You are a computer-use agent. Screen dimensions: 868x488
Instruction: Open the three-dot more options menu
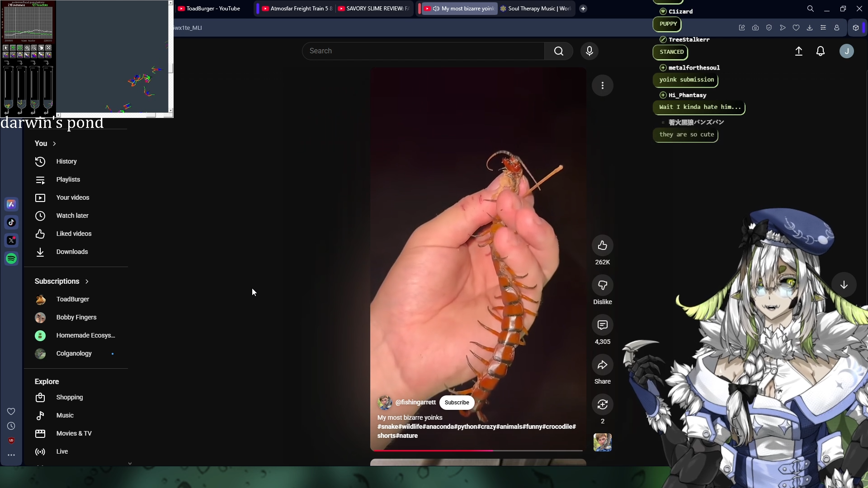pyautogui.click(x=602, y=85)
